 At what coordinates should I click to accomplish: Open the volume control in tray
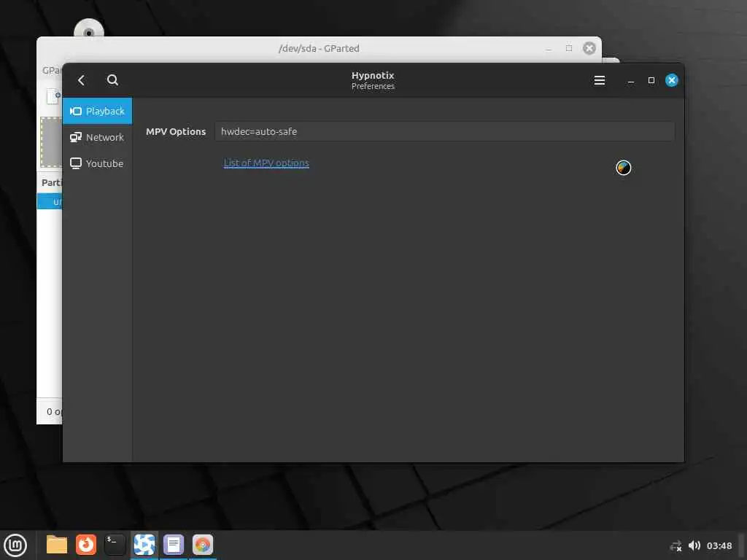(694, 545)
